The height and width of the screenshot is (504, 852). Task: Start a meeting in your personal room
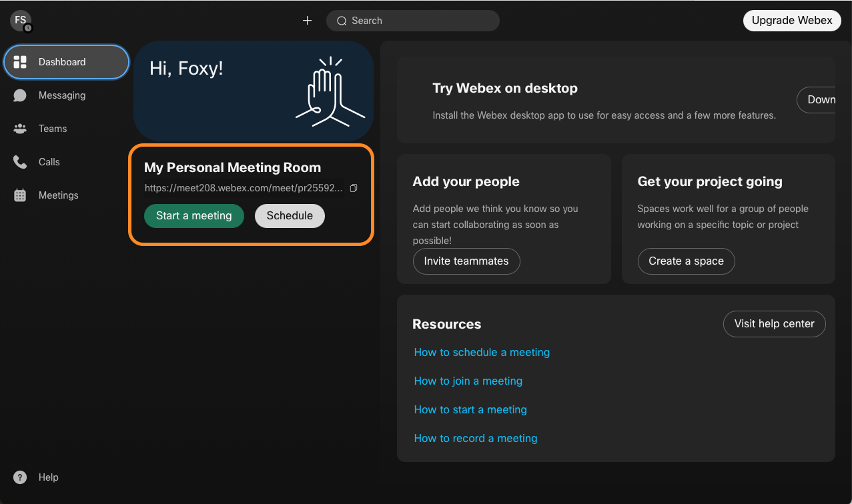point(193,216)
